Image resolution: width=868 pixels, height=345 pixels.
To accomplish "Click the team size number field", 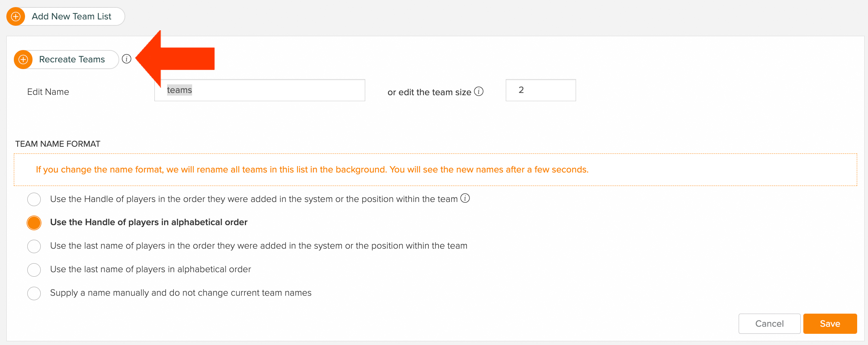I will pyautogui.click(x=541, y=90).
